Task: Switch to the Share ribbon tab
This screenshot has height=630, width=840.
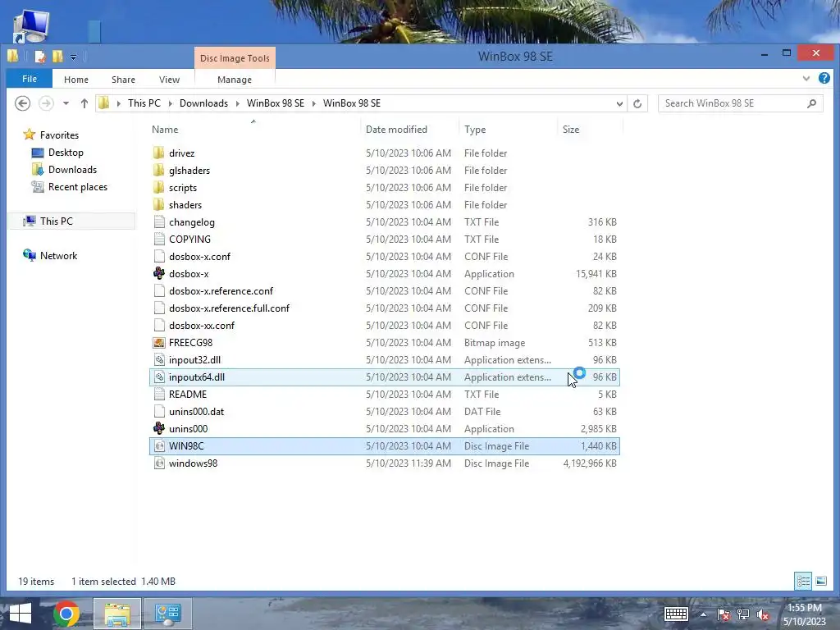Action: point(123,80)
